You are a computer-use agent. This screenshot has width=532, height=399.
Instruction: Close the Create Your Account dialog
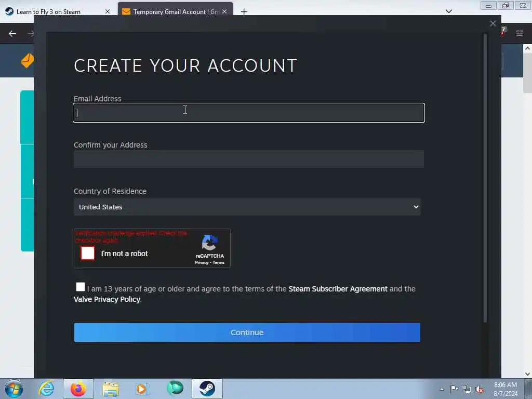click(x=493, y=23)
